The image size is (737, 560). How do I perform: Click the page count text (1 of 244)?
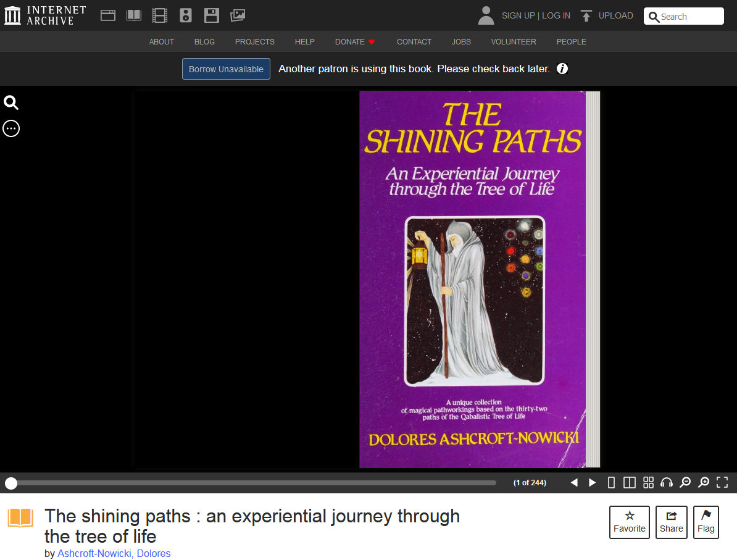pyautogui.click(x=530, y=482)
